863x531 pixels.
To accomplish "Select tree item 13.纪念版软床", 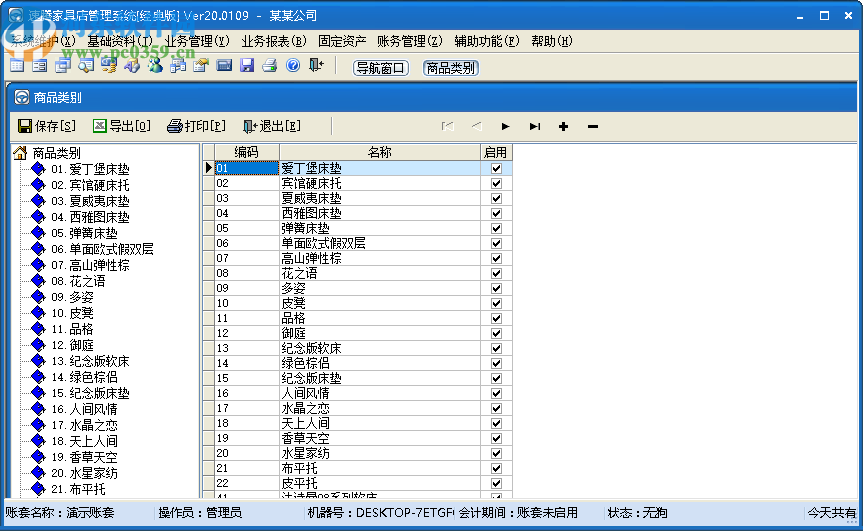I will 90,362.
